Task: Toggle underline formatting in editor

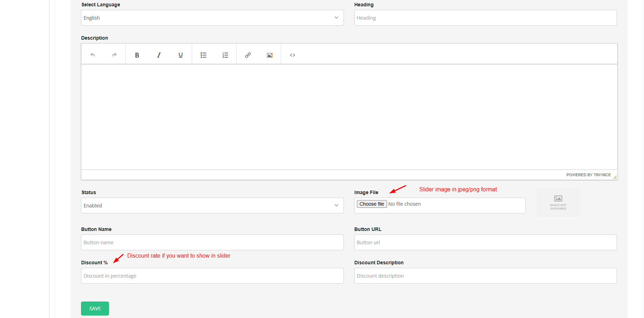Action: coord(181,55)
